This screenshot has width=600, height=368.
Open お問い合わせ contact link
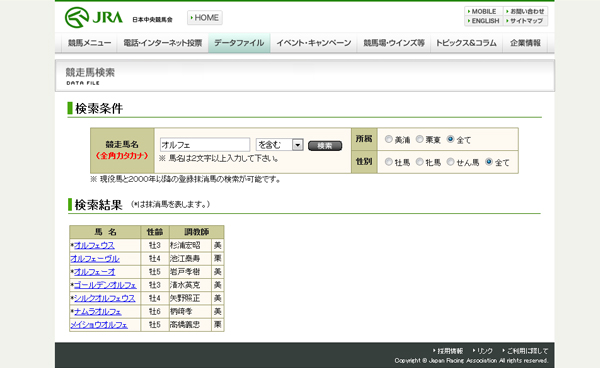click(525, 11)
